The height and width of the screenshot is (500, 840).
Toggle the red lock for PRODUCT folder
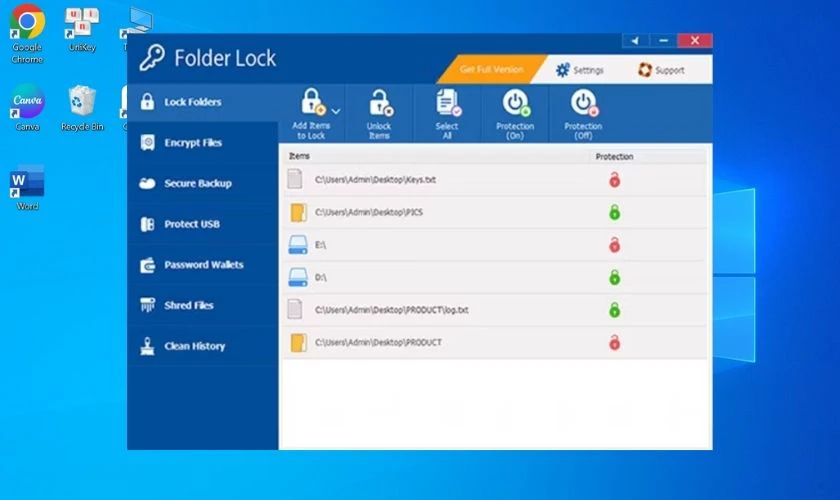click(614, 343)
